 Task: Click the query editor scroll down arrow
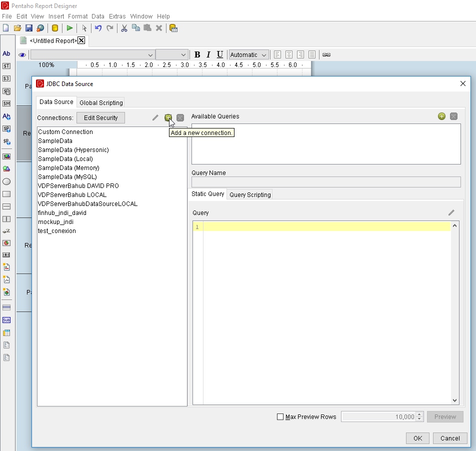coord(455,400)
